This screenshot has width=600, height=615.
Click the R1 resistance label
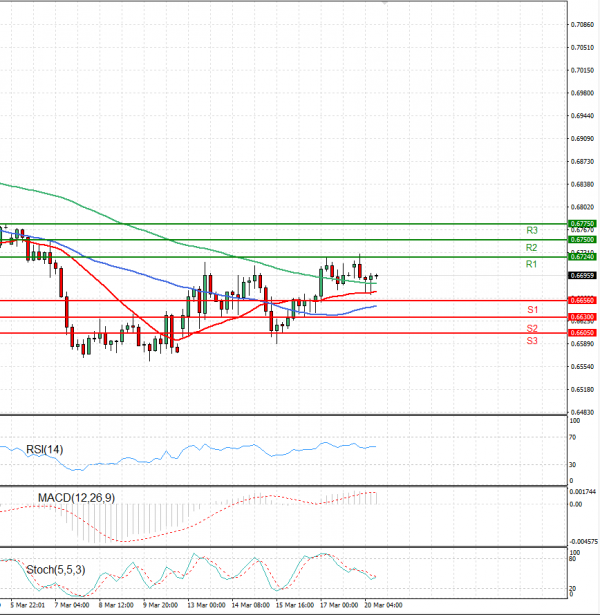(531, 264)
